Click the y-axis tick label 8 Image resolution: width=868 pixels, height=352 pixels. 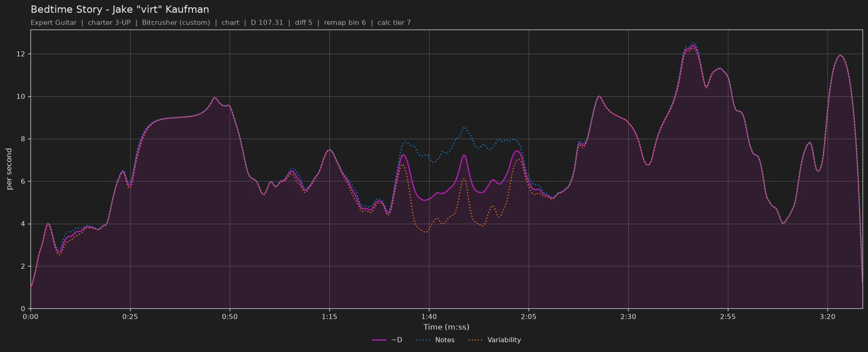(24, 139)
